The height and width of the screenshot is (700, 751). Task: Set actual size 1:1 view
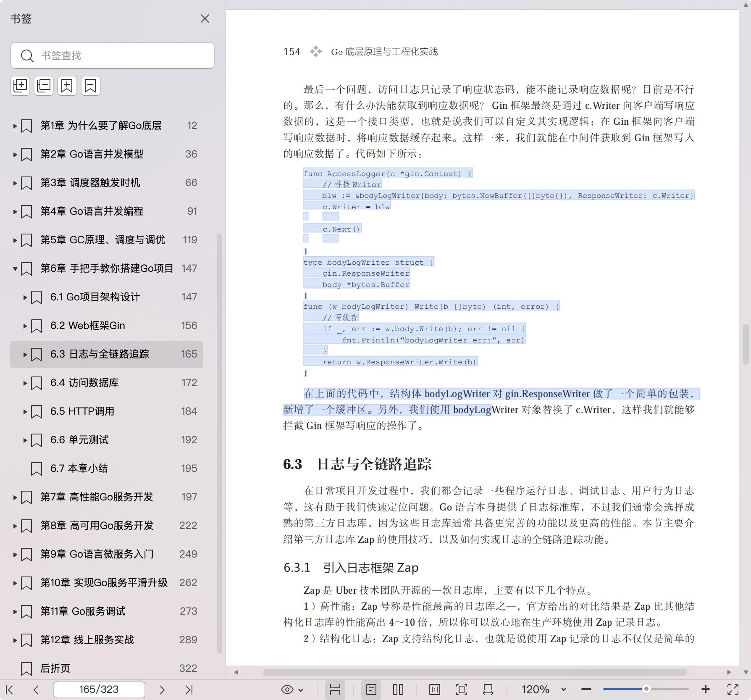point(435,689)
